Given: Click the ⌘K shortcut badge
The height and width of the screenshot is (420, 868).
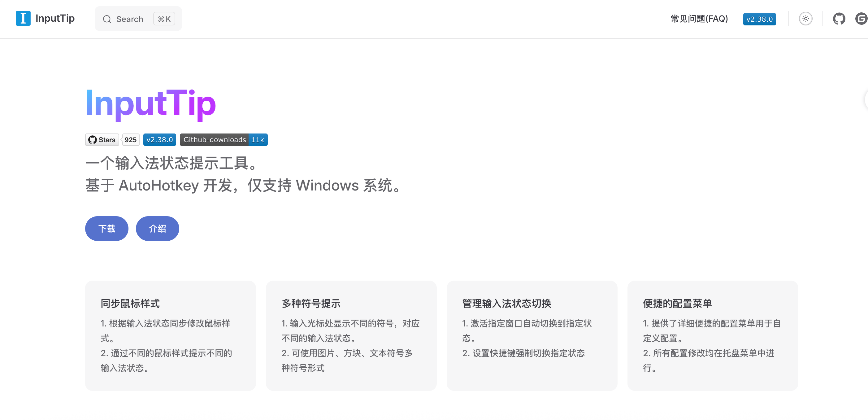Looking at the screenshot, I should click(164, 19).
